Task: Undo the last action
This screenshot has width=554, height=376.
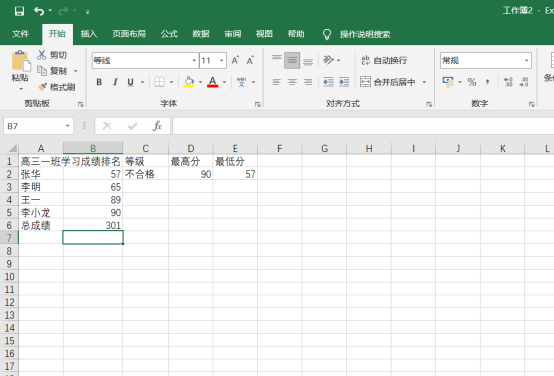Action: point(39,11)
